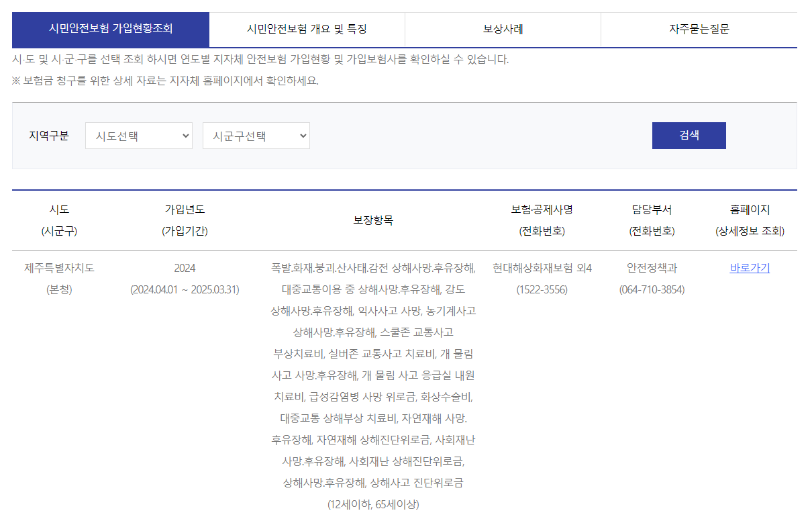Click the 안전정책과 department cell
This screenshot has width=812, height=517.
coord(652,268)
